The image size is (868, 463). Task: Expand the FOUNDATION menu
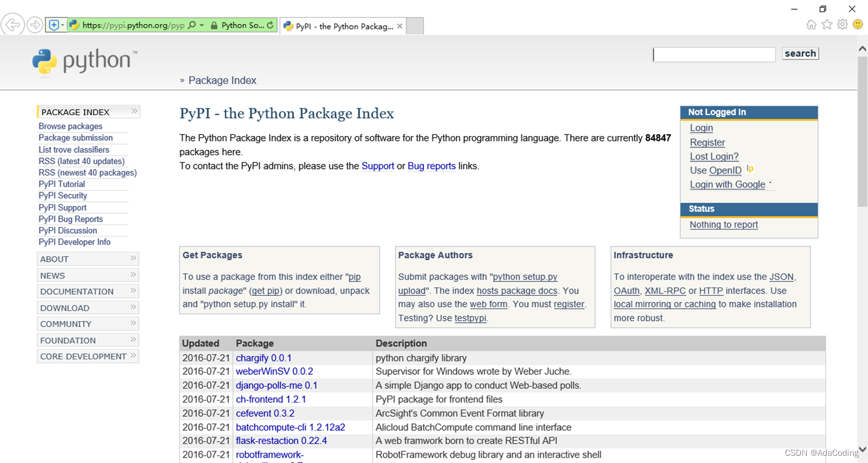(88, 340)
